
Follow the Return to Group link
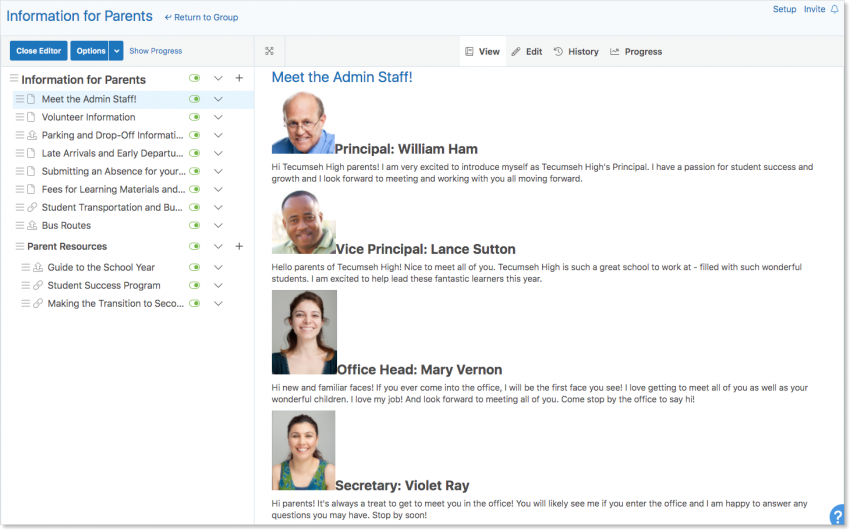pyautogui.click(x=201, y=17)
